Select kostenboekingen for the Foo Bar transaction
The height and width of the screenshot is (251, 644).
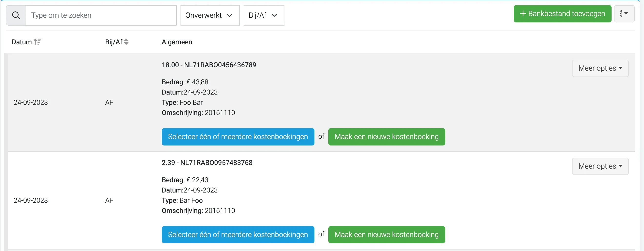tap(238, 137)
